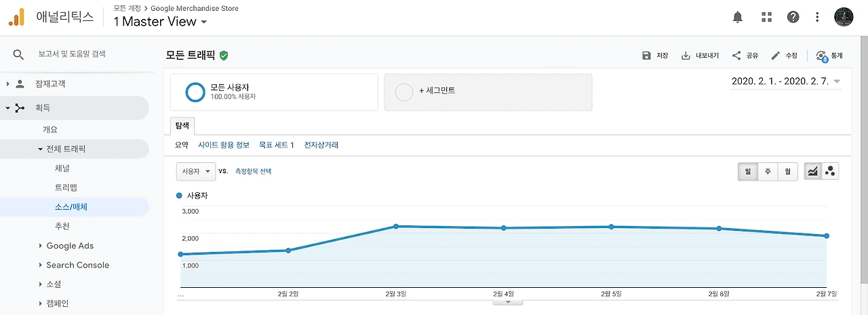
Task: Switch to line chart view icon
Action: [x=812, y=172]
